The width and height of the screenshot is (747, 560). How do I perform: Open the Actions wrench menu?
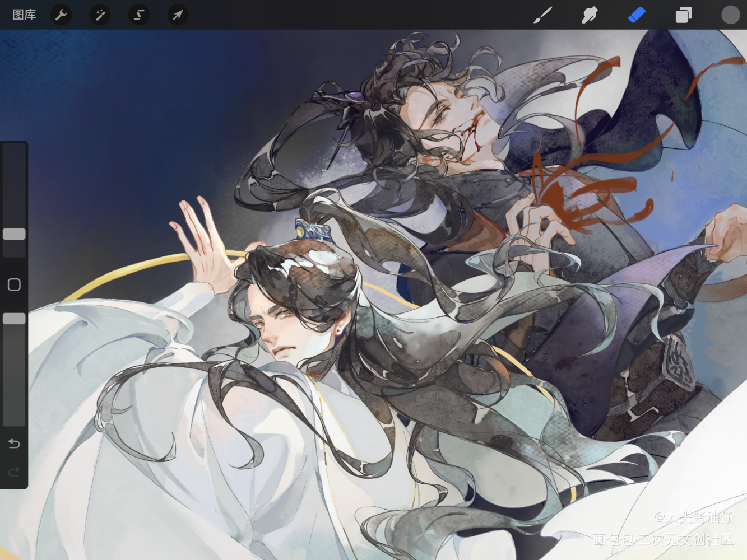click(x=61, y=15)
